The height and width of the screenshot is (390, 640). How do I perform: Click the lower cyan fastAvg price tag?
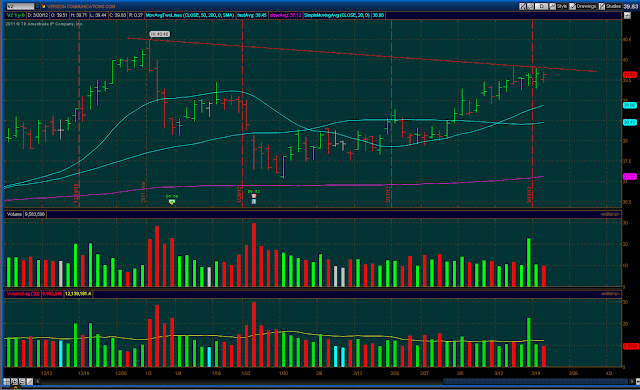pos(630,122)
